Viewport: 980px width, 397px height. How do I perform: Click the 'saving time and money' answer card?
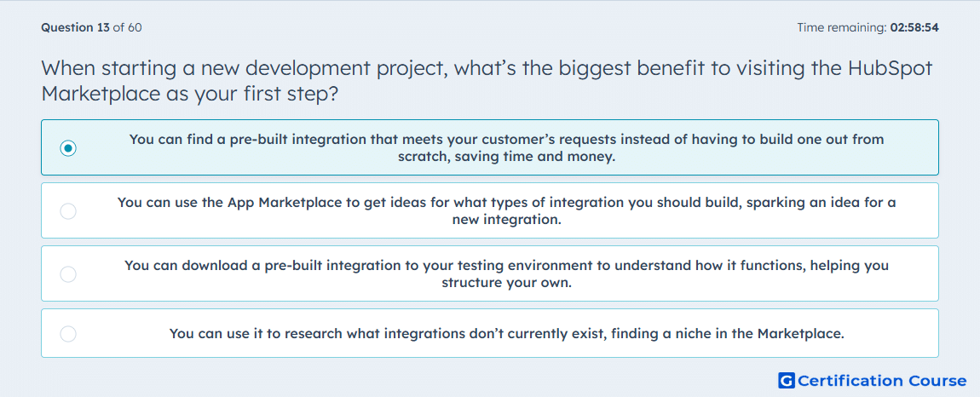click(x=490, y=147)
